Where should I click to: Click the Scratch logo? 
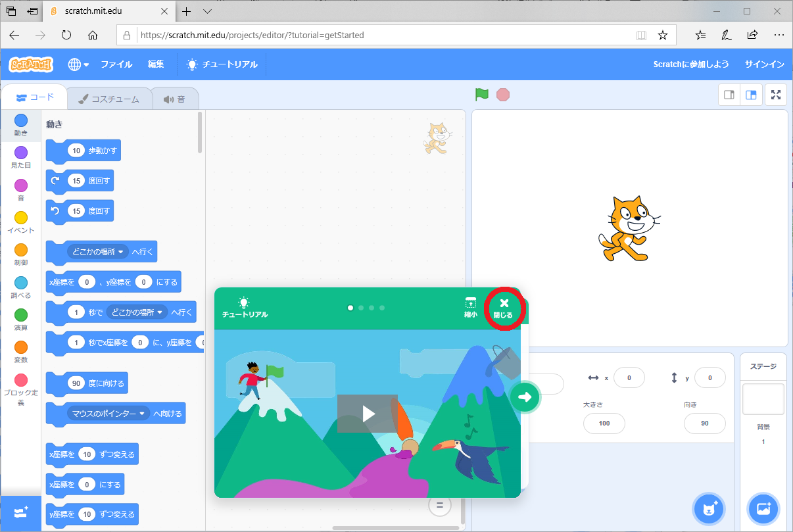(x=31, y=64)
